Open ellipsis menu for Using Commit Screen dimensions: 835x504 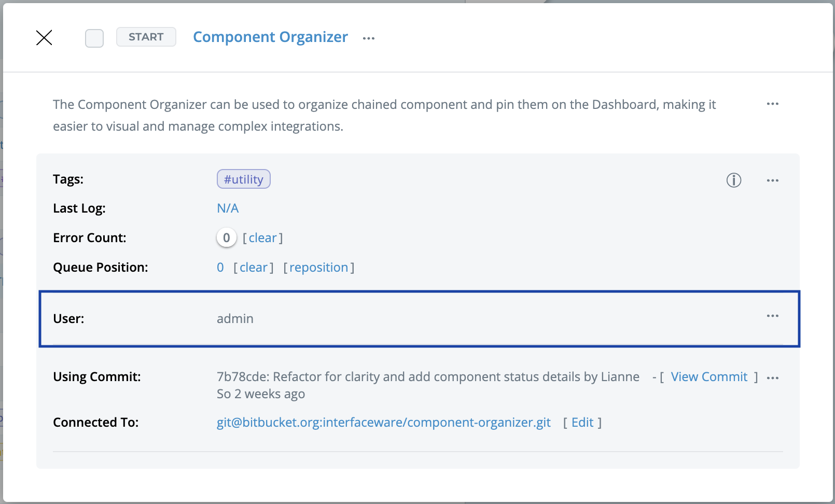point(772,378)
